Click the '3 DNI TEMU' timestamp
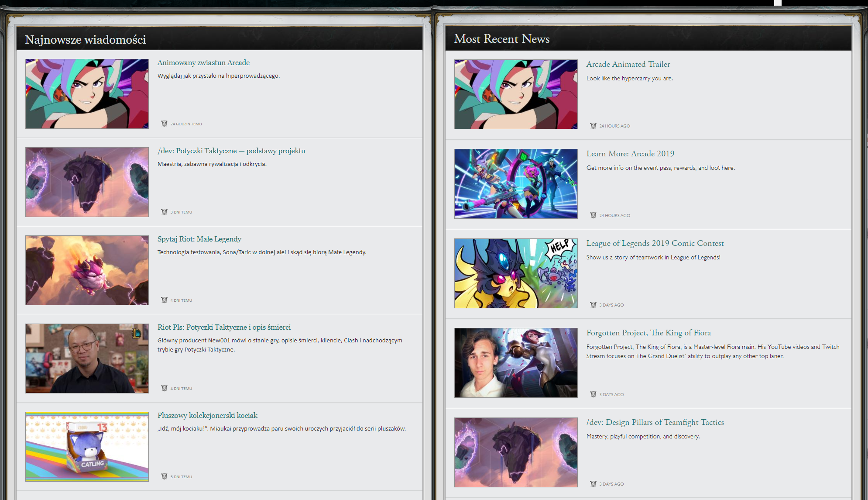Image resolution: width=868 pixels, height=500 pixels. 181,212
